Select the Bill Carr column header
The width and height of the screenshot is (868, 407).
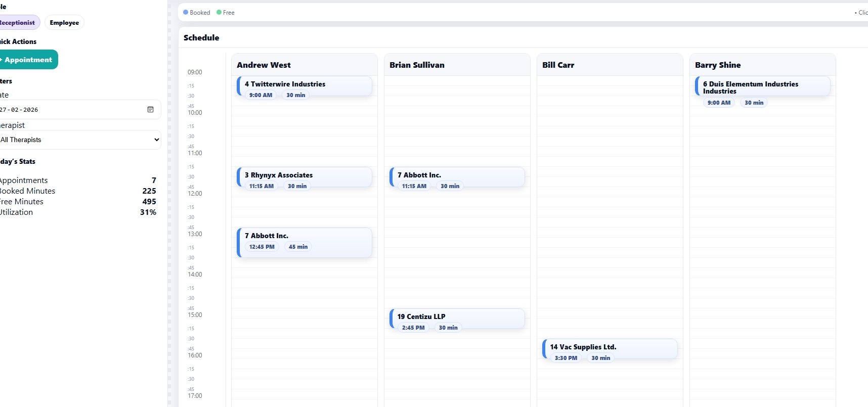tap(610, 65)
